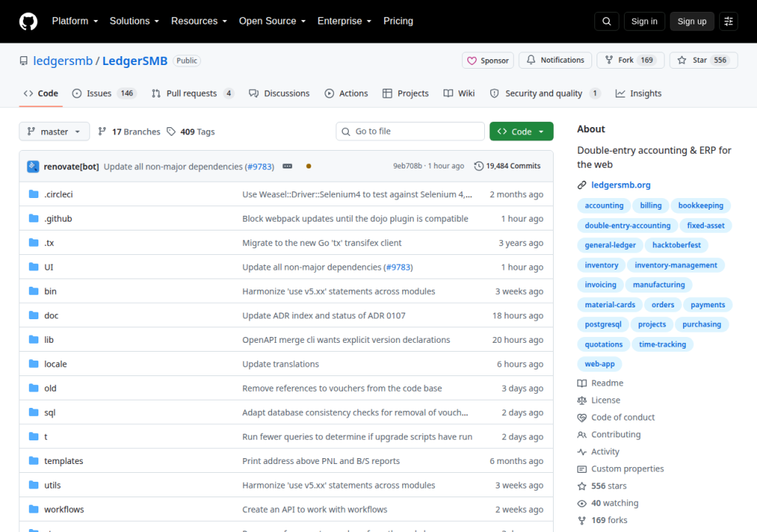Click the Sign in button
The height and width of the screenshot is (532, 757).
click(x=644, y=21)
